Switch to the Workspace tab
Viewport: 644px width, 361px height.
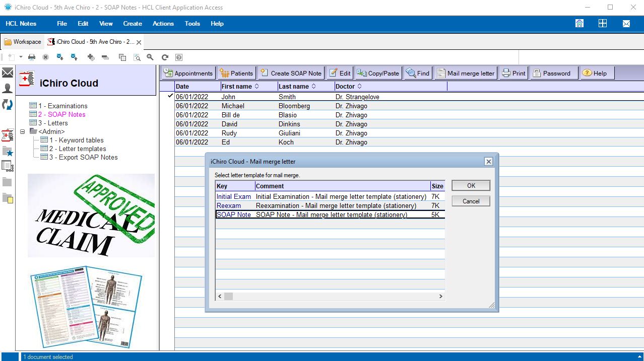coord(23,42)
